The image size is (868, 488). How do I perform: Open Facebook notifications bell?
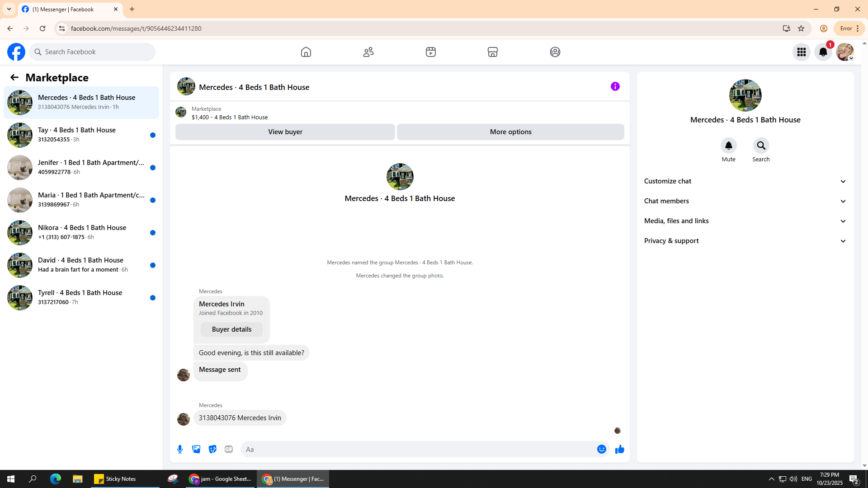[x=823, y=52]
